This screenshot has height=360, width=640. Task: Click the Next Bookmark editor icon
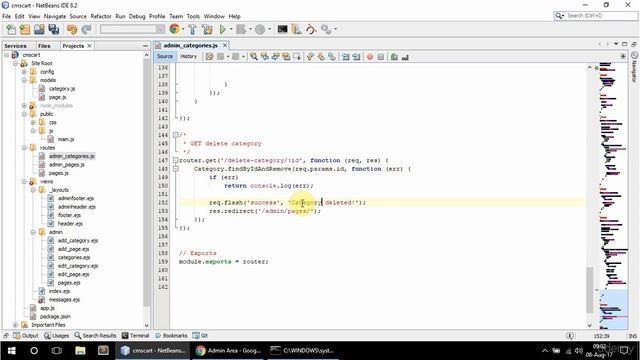coord(321,57)
